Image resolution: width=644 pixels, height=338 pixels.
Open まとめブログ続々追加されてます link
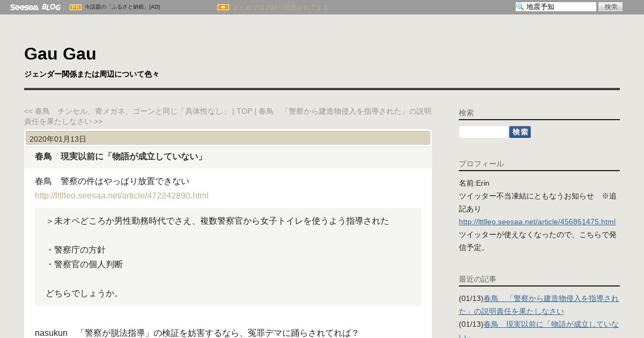(x=280, y=8)
